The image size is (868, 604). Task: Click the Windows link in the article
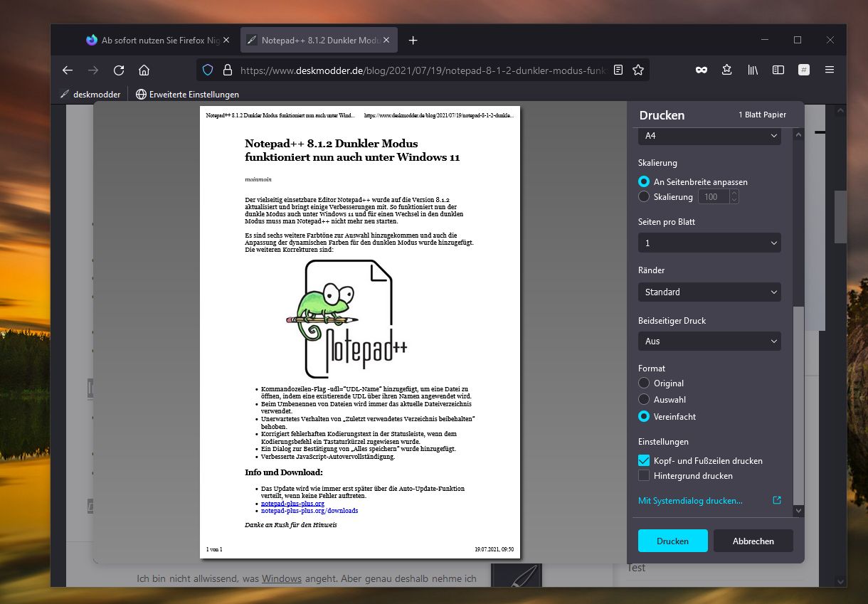click(x=282, y=578)
